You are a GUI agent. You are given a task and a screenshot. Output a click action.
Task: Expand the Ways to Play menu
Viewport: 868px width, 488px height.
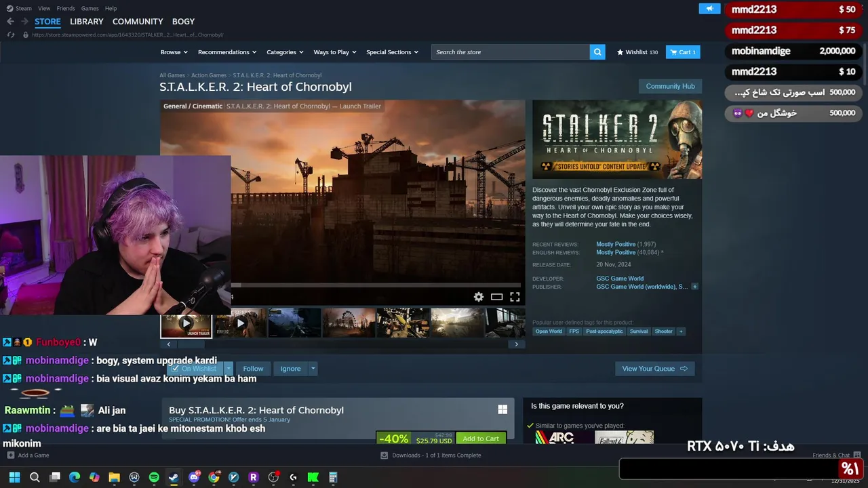click(x=335, y=52)
